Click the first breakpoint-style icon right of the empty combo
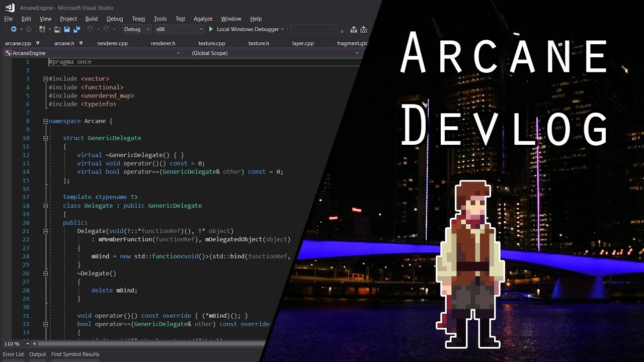Viewport: 644px width, 362px height. click(354, 29)
